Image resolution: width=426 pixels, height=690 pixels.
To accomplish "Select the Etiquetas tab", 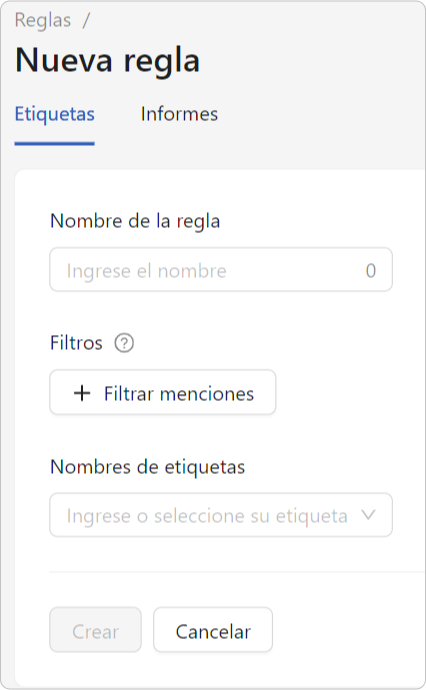I will tap(55, 114).
